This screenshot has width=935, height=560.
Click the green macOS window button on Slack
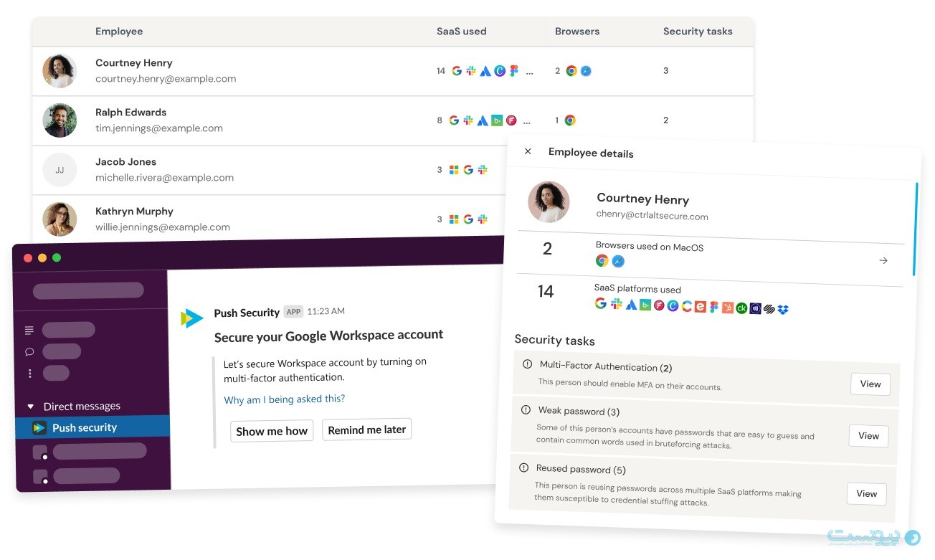[x=57, y=257]
